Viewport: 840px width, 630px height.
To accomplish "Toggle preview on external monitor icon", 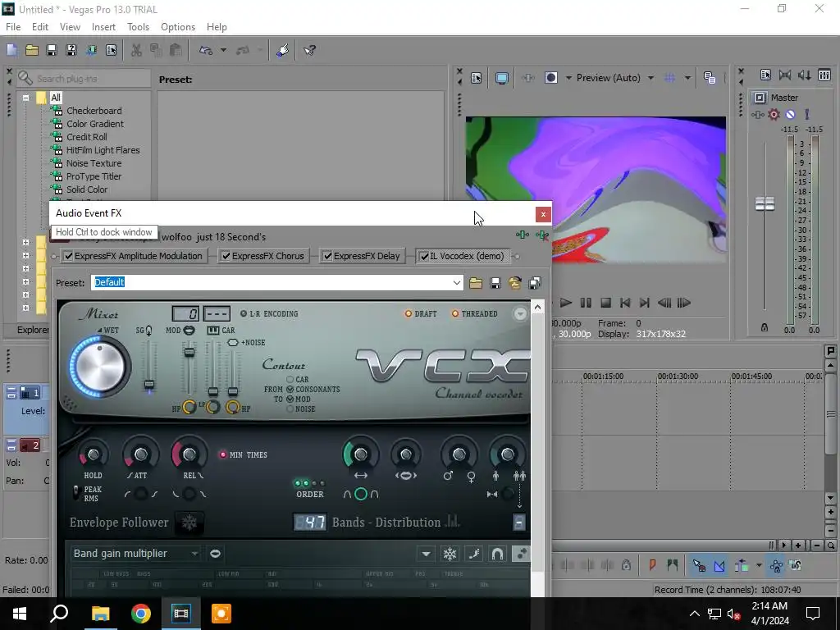I will pos(502,78).
